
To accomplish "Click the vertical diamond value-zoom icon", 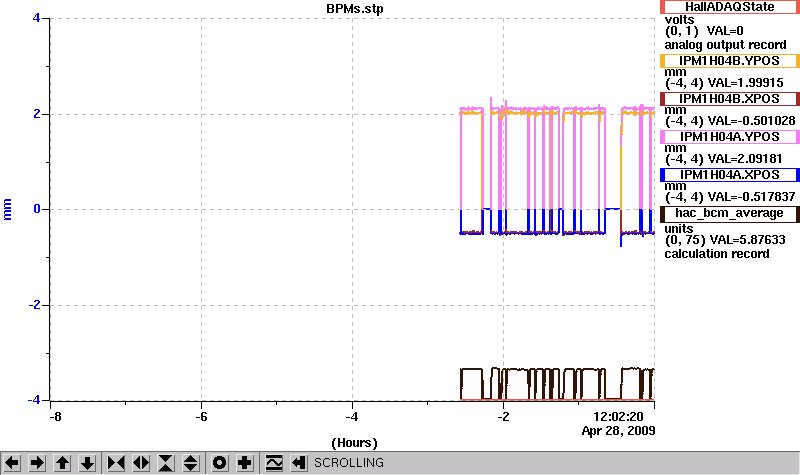I will (191, 463).
